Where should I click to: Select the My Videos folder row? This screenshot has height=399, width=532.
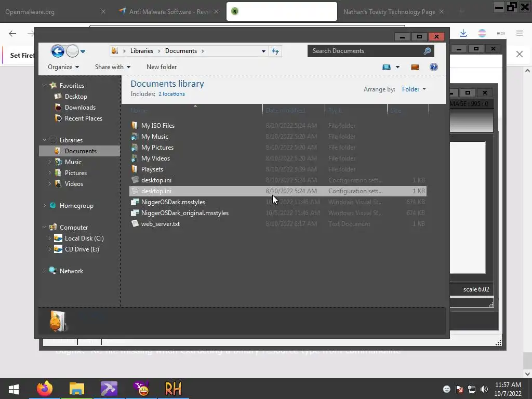coord(278,158)
